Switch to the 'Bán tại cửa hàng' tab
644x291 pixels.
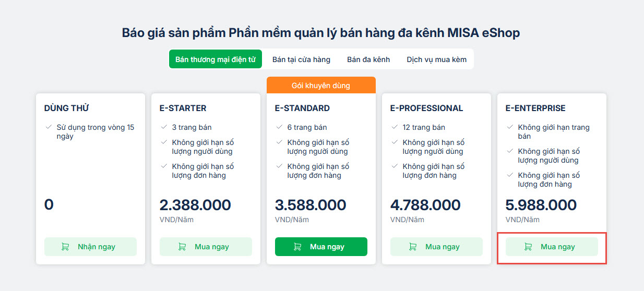point(301,59)
